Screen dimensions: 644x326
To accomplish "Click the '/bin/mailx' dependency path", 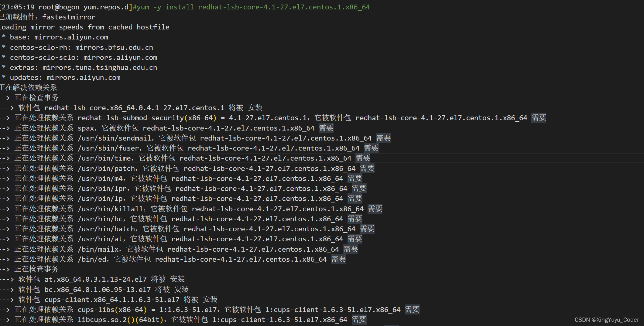I will [98, 249].
